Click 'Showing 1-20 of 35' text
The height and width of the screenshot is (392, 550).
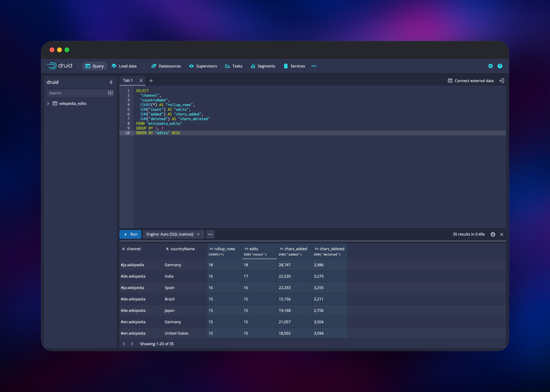coord(157,344)
